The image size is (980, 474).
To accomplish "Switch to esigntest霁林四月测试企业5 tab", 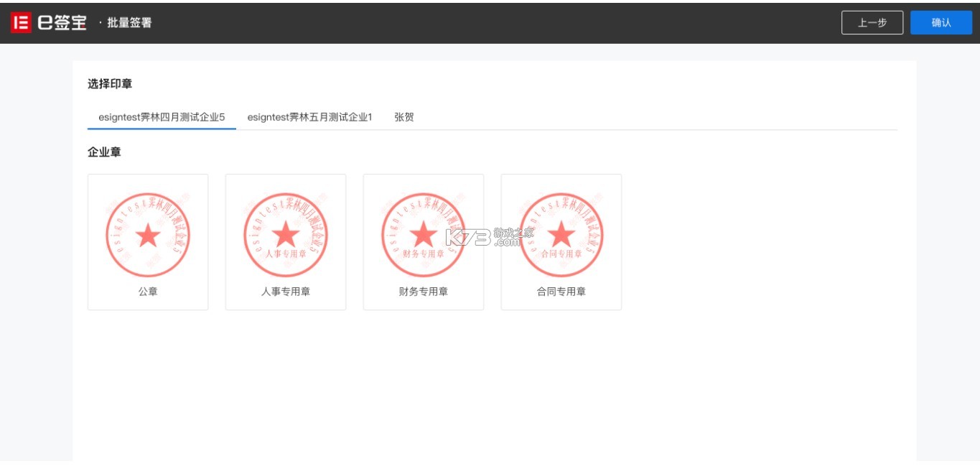I will [162, 117].
